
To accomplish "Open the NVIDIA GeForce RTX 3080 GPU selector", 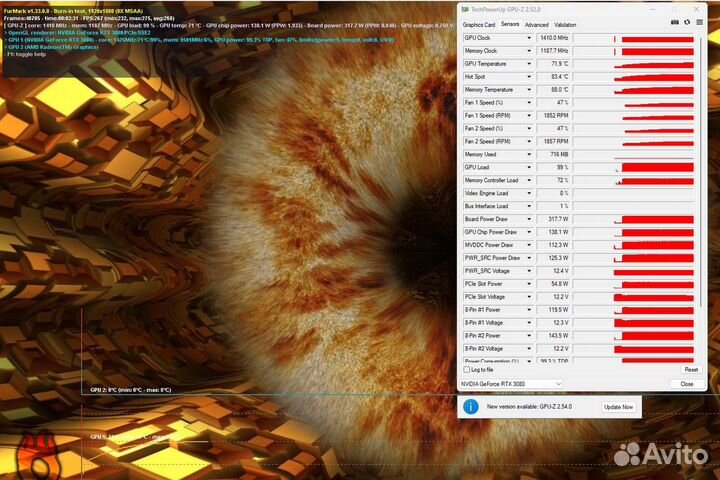I will coord(511,384).
